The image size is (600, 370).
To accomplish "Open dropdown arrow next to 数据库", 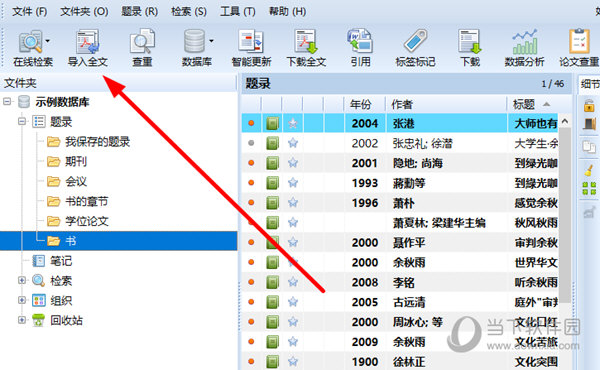I will pos(211,41).
